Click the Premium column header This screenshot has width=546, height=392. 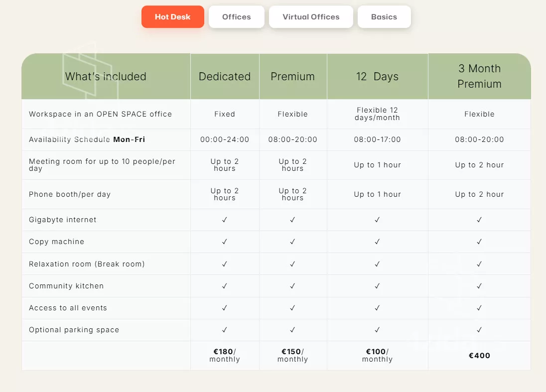[292, 77]
